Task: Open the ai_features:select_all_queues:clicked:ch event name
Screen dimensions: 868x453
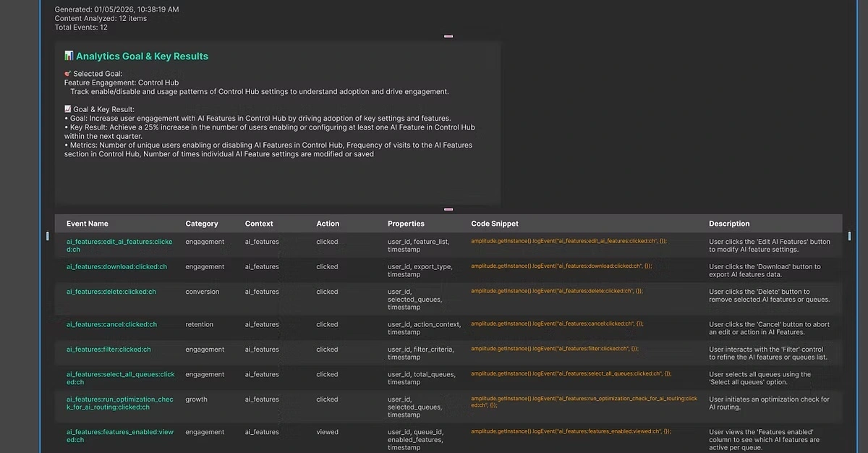Action: click(x=121, y=378)
